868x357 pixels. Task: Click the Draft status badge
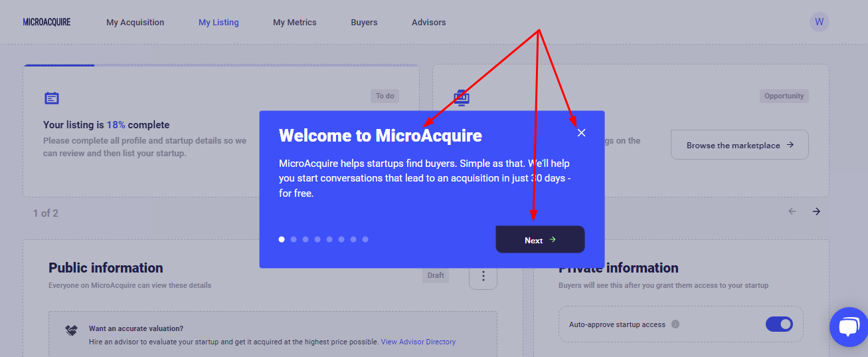tap(436, 275)
